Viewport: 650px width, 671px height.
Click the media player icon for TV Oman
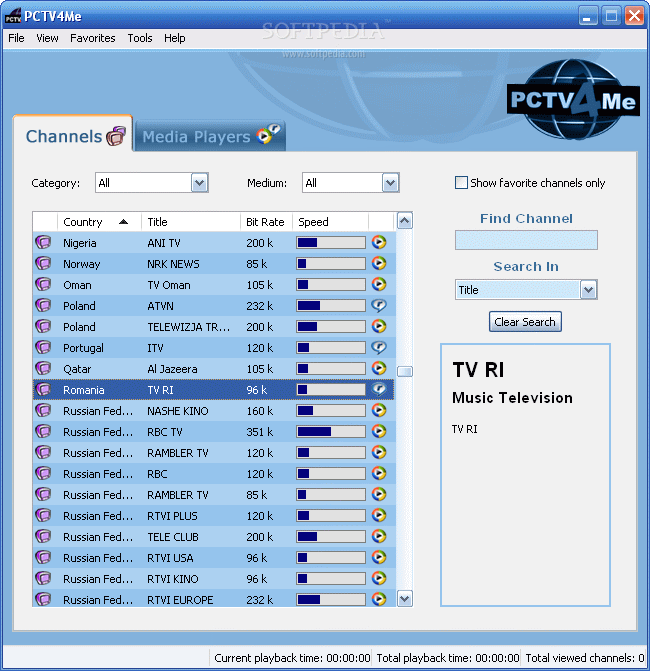tap(379, 284)
